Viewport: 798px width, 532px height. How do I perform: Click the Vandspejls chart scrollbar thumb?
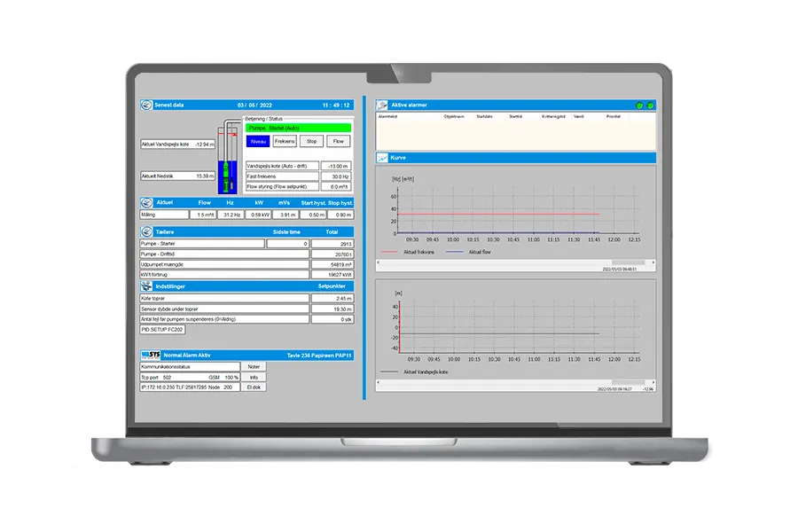(x=628, y=382)
